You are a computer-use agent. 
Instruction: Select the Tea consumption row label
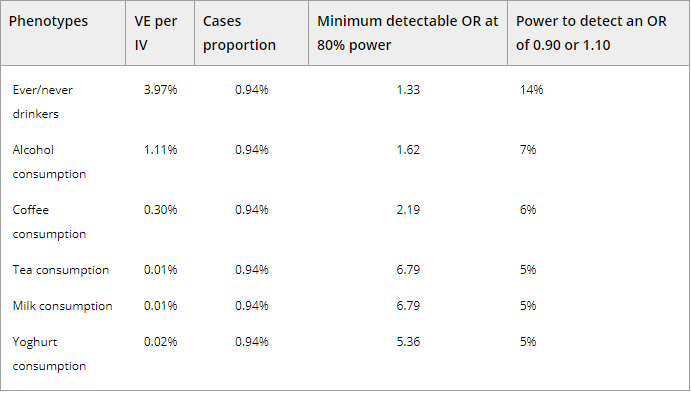point(61,270)
